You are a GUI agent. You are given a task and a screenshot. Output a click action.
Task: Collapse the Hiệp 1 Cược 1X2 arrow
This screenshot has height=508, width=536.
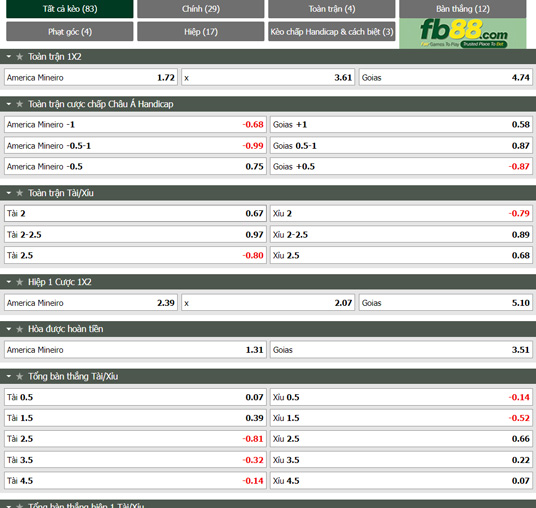pyautogui.click(x=9, y=282)
